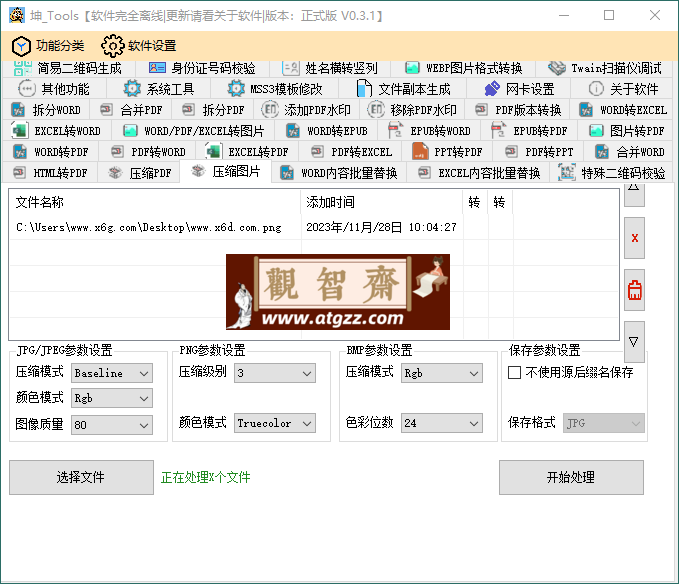Select the 压缩图片 tab

226,172
